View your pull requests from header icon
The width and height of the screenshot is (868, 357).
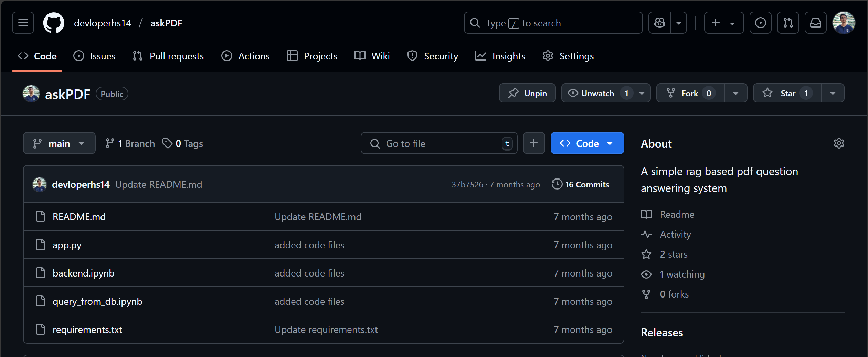click(x=788, y=23)
